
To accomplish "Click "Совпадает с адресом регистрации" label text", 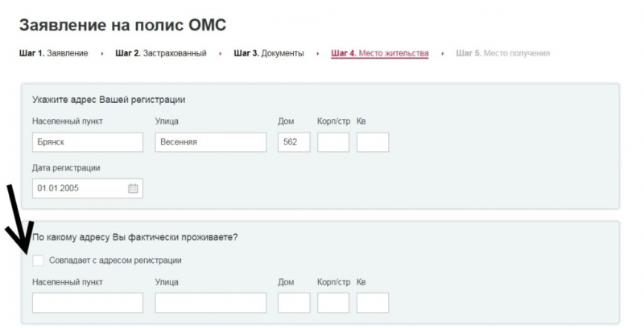I will [115, 260].
